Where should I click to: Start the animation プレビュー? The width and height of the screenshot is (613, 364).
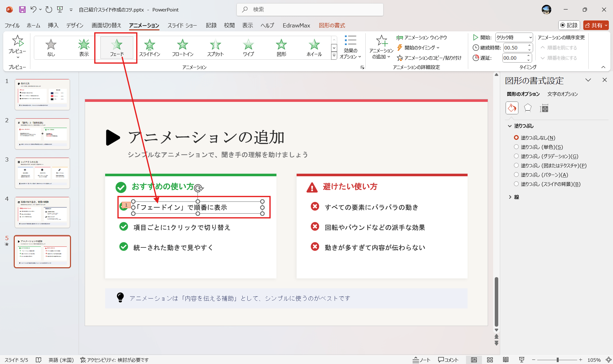pos(18,45)
